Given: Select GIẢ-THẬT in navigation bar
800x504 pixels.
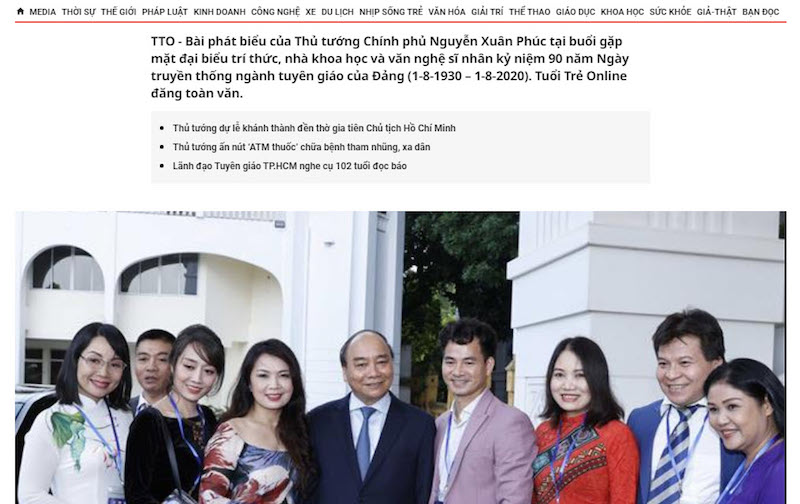Looking at the screenshot, I should (717, 12).
